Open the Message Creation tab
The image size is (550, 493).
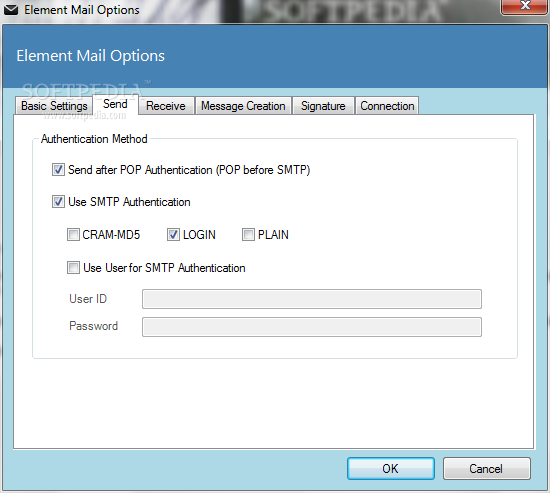tap(243, 106)
